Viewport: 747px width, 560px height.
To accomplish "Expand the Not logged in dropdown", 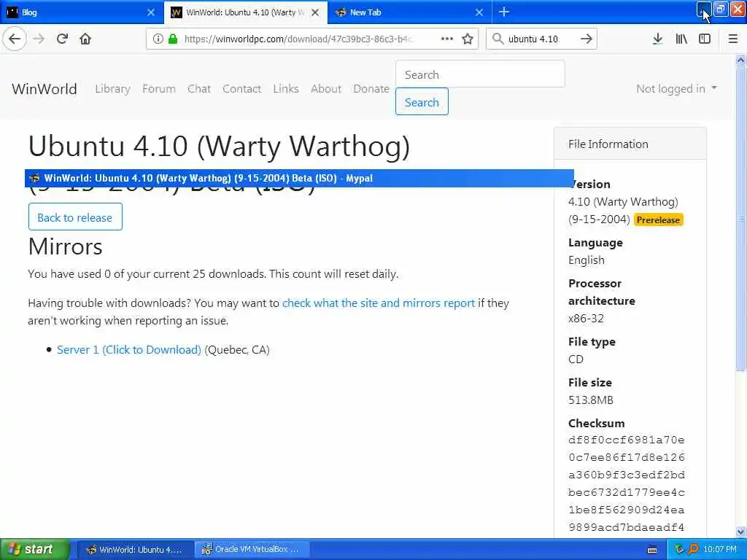I will [x=676, y=88].
